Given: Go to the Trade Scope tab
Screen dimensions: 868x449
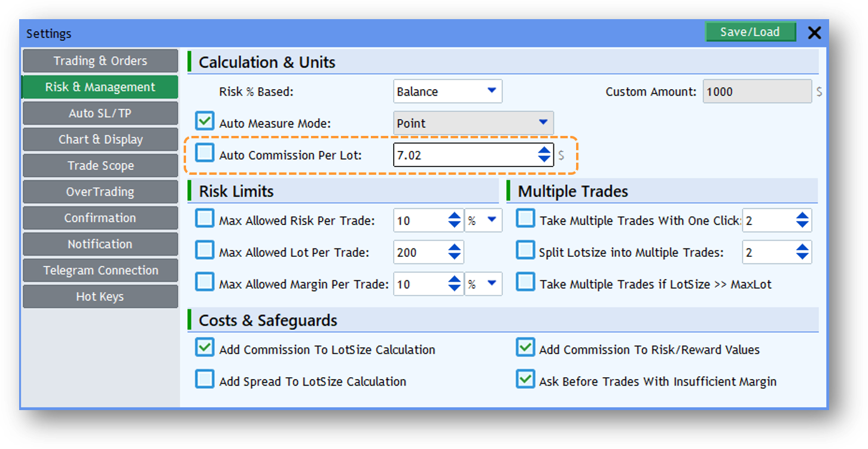Looking at the screenshot, I should 100,166.
